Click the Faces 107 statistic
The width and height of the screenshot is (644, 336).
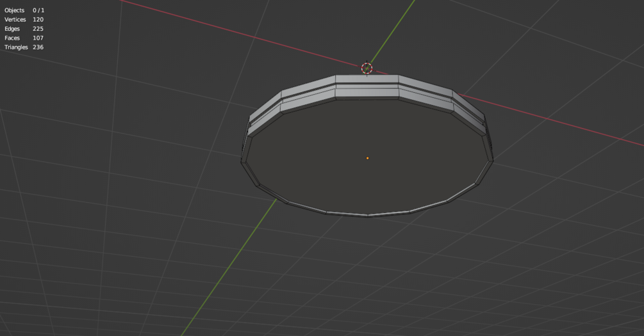24,38
